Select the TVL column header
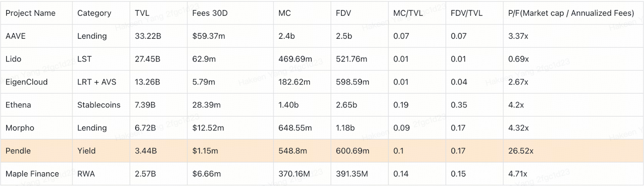644x186 pixels. [x=142, y=13]
